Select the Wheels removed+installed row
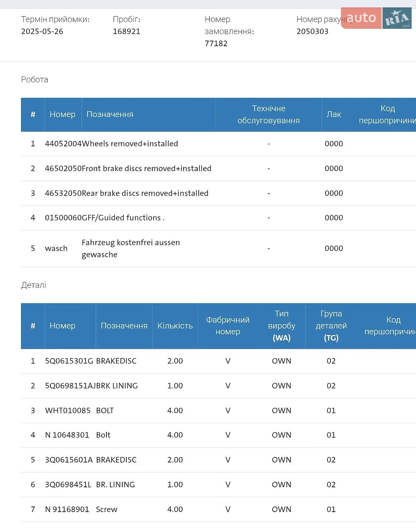Viewport: 416px width, 532px height. pyautogui.click(x=218, y=144)
